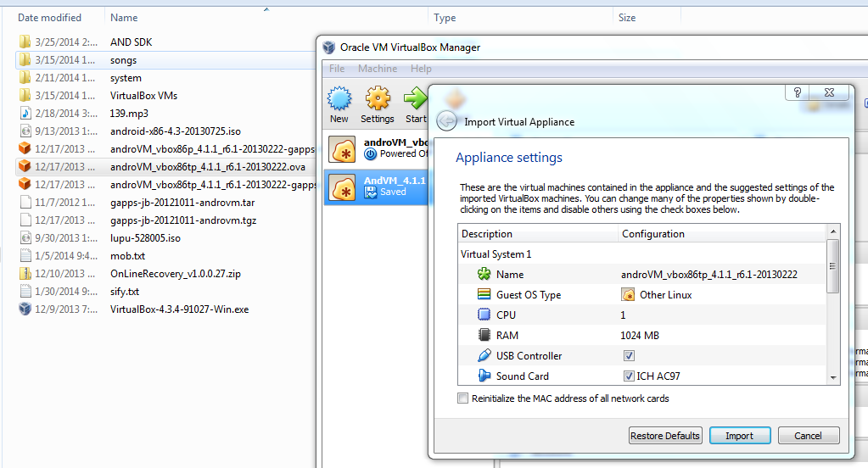Image resolution: width=868 pixels, height=468 pixels.
Task: Click the AND SDK folder icon
Action: (25, 42)
